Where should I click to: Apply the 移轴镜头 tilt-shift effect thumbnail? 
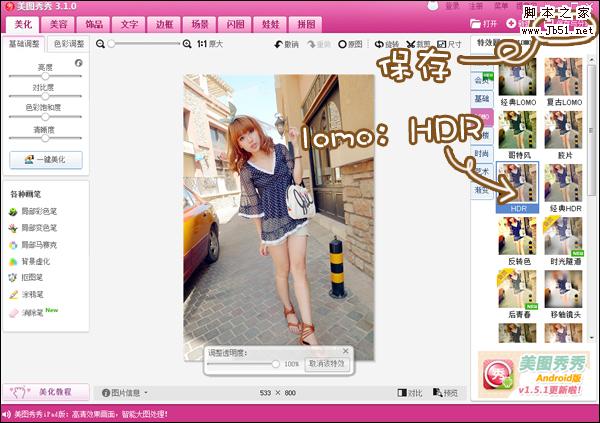[x=563, y=289]
